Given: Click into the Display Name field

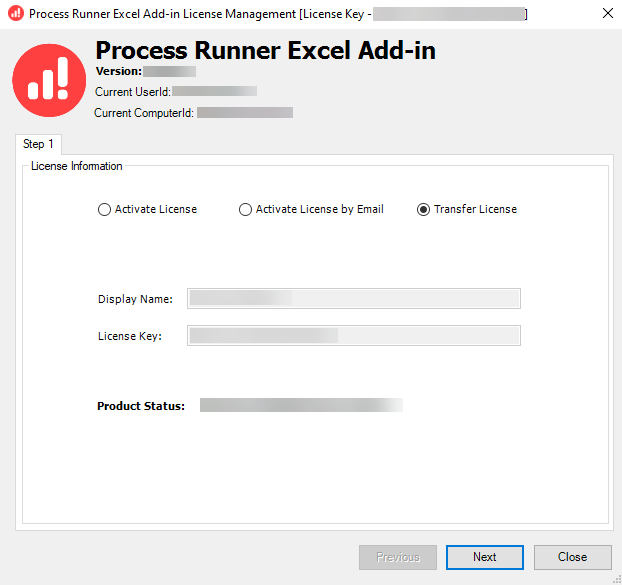Looking at the screenshot, I should point(354,299).
